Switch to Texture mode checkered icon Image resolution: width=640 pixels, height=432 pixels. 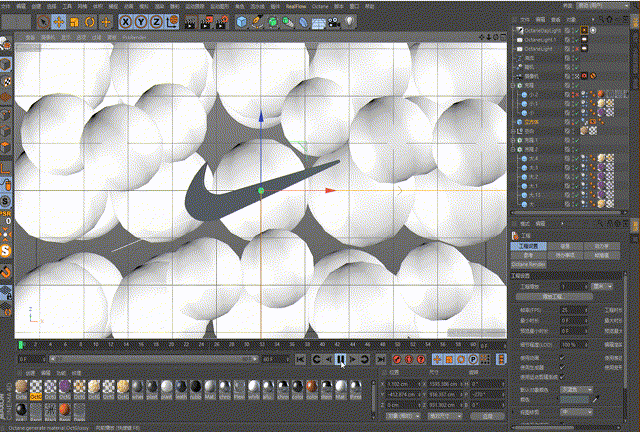(x=6, y=81)
